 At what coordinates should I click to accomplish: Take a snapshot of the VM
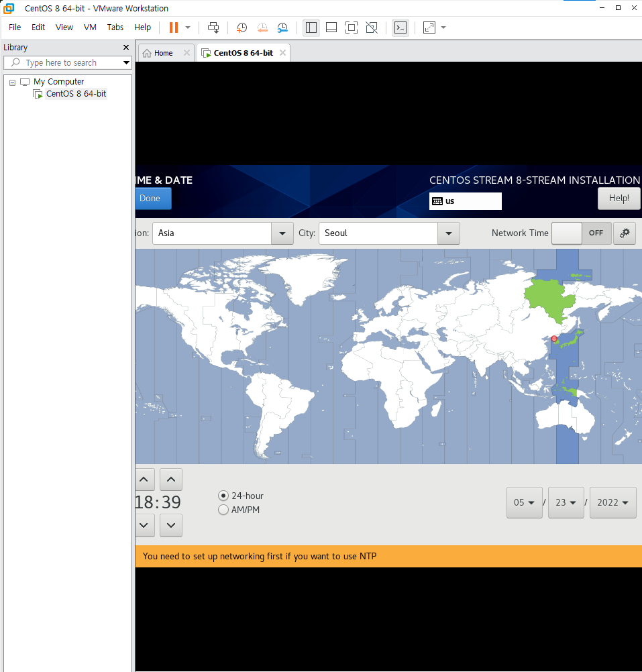click(x=242, y=27)
